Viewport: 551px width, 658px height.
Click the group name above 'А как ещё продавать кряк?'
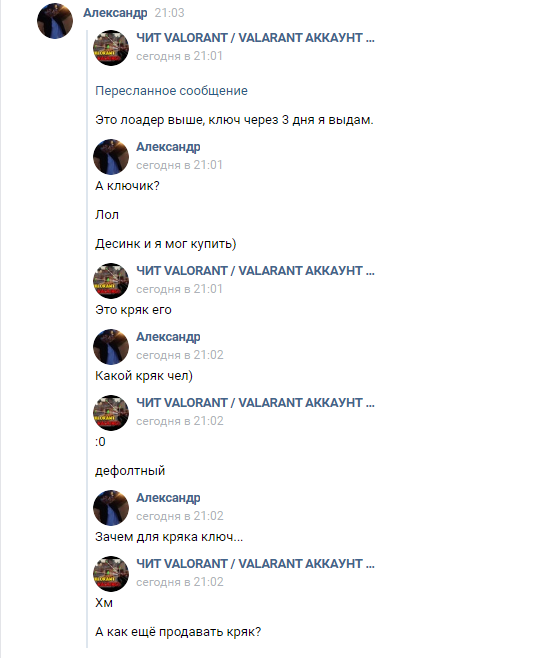pos(255,564)
